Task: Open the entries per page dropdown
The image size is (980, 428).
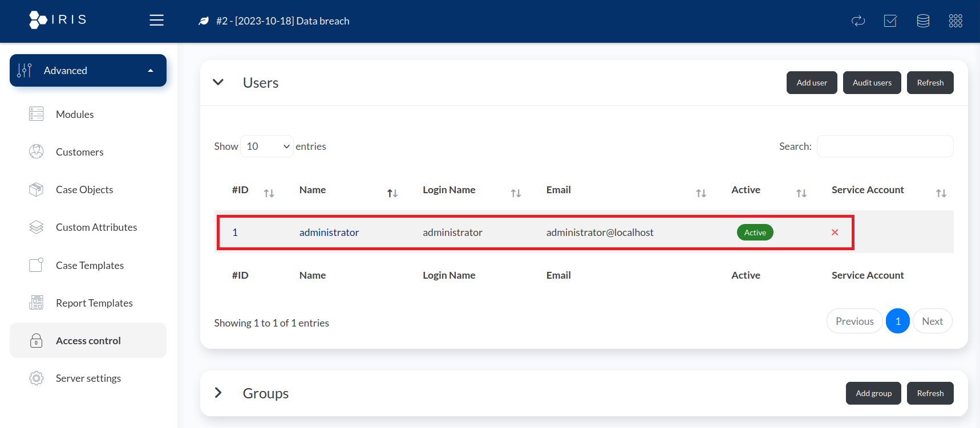Action: tap(267, 146)
